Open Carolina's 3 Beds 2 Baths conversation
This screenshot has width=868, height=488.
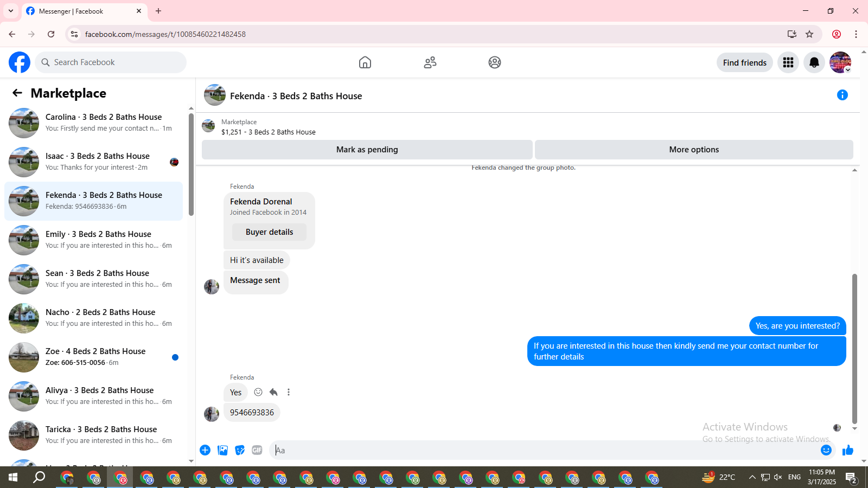[x=93, y=123]
